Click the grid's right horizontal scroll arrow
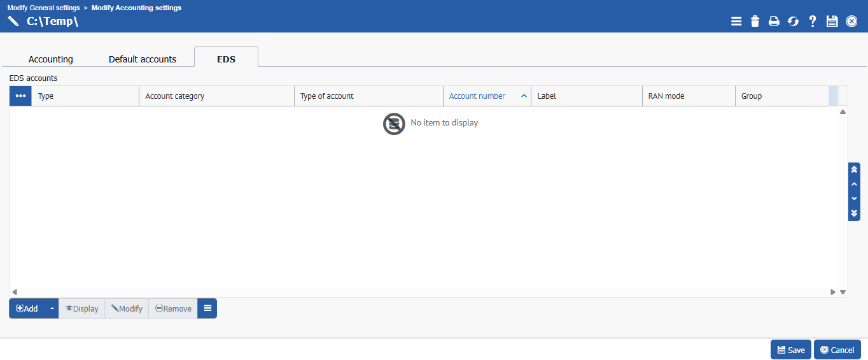 coord(832,292)
